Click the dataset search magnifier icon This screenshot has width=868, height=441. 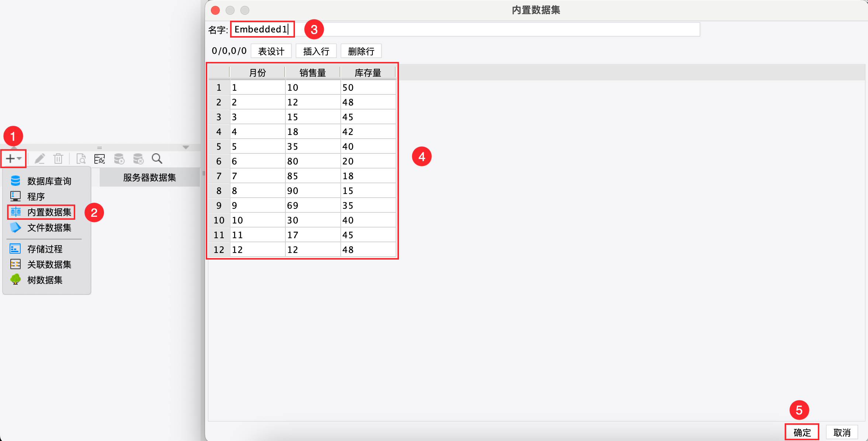157,159
